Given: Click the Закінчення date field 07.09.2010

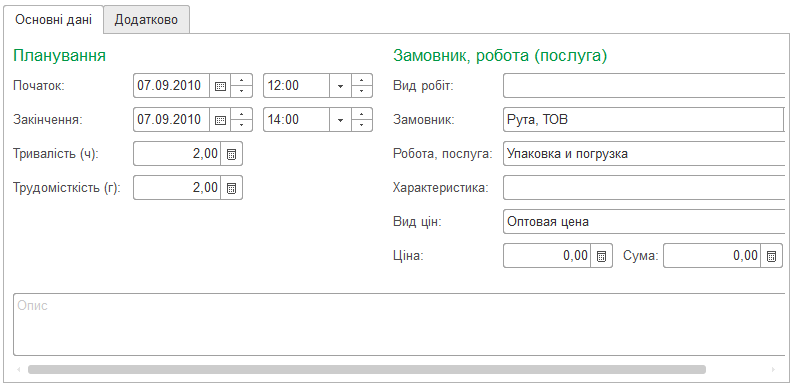Looking at the screenshot, I should (x=172, y=120).
